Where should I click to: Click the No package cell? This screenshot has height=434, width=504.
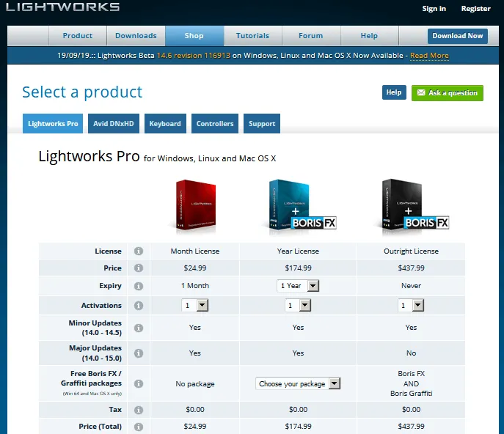pyautogui.click(x=195, y=384)
